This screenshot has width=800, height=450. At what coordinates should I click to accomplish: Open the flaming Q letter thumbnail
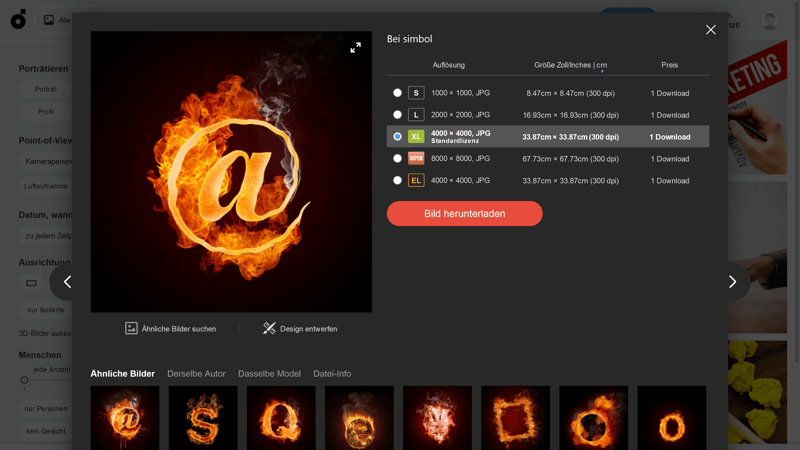click(x=281, y=418)
